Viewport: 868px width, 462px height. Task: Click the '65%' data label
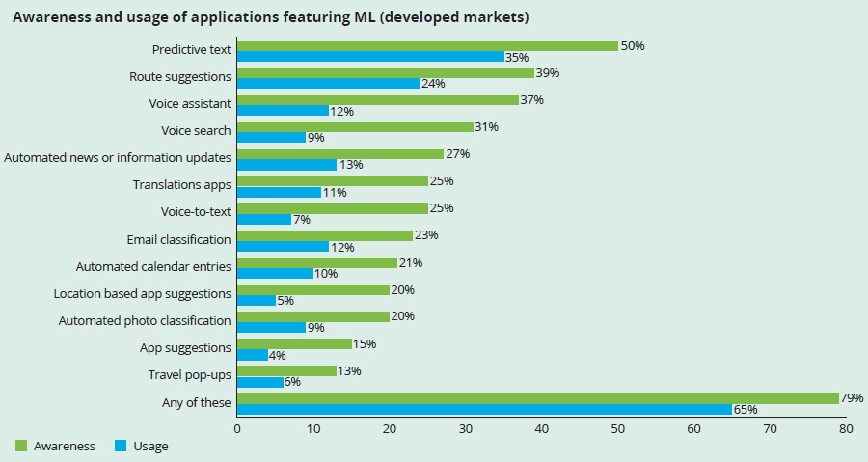pyautogui.click(x=746, y=410)
